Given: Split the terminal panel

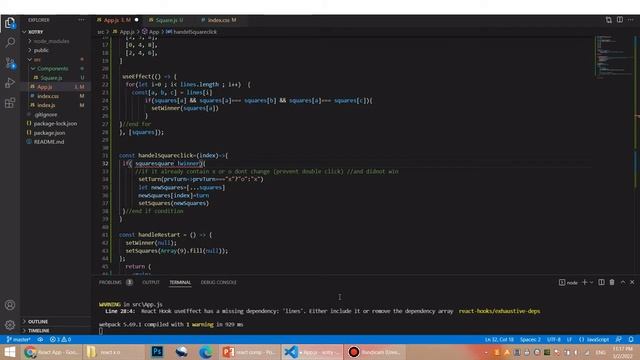Looking at the screenshot, I should (x=601, y=282).
